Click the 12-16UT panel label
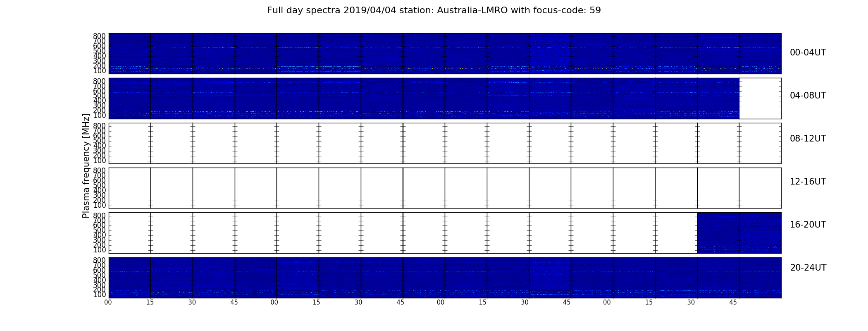This screenshot has height=331, width=868. (808, 182)
